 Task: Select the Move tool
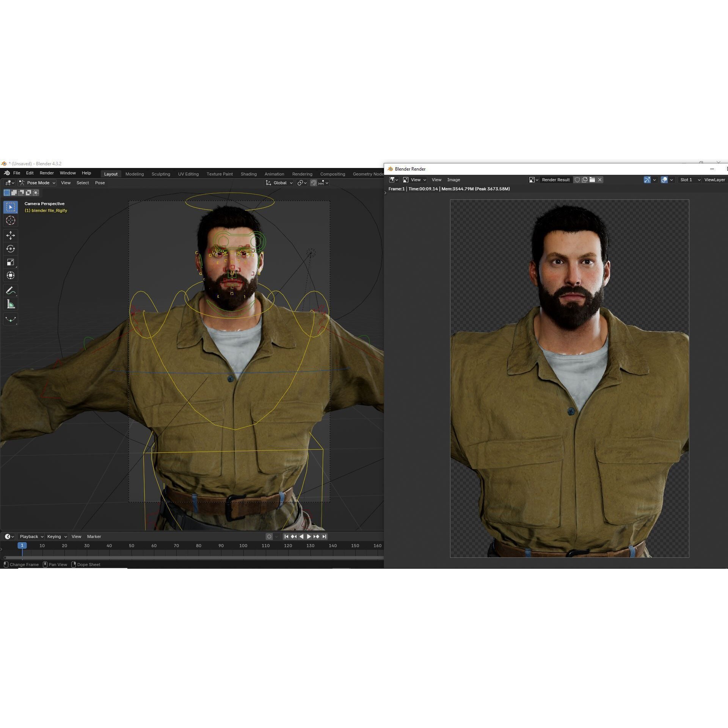11,235
